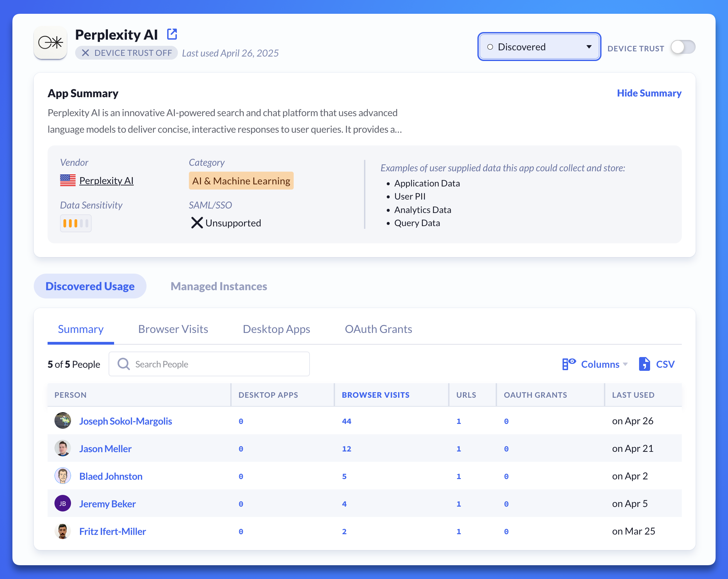The width and height of the screenshot is (728, 579).
Task: Open the Perplexity AI vendor link
Action: (x=106, y=181)
